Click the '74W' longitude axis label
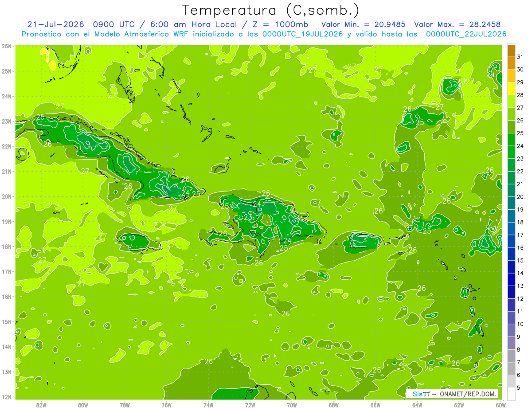The height and width of the screenshot is (411, 532). point(208,405)
